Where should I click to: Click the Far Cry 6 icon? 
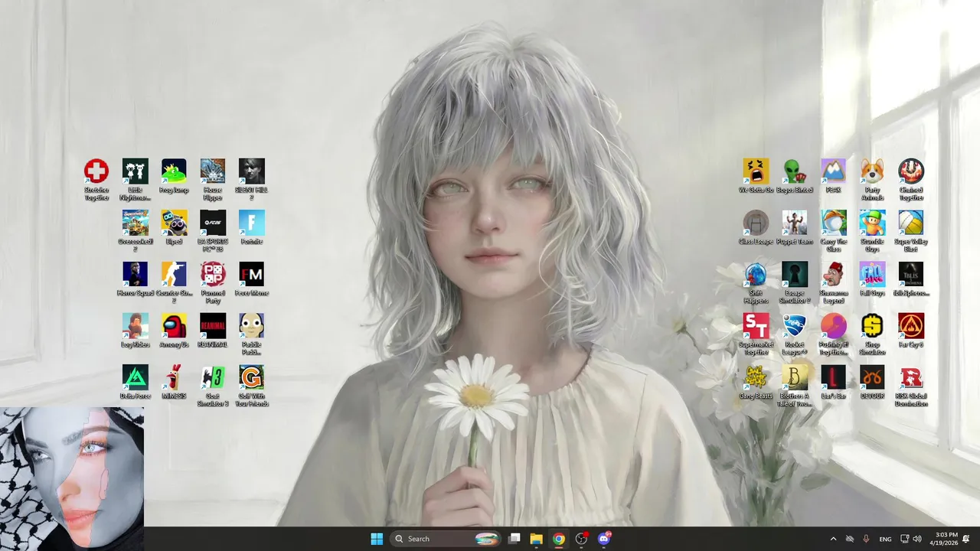[911, 326]
